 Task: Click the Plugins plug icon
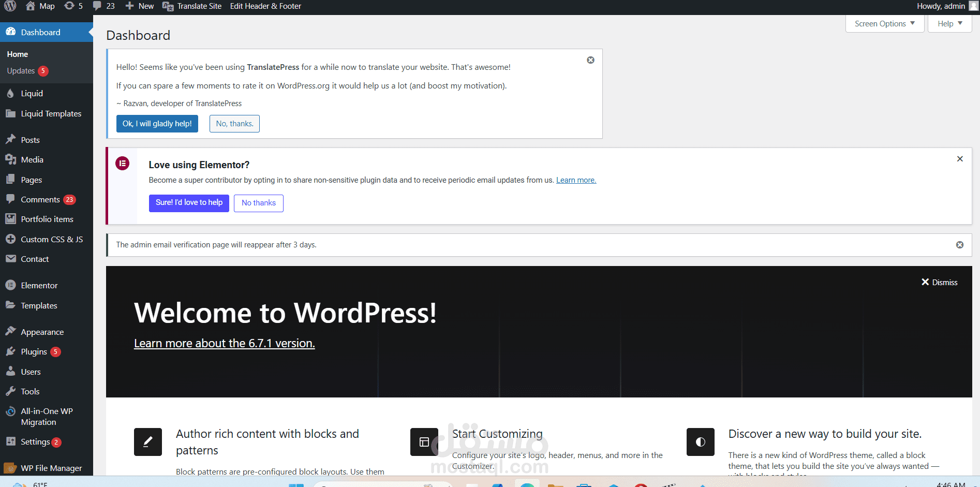(x=10, y=351)
